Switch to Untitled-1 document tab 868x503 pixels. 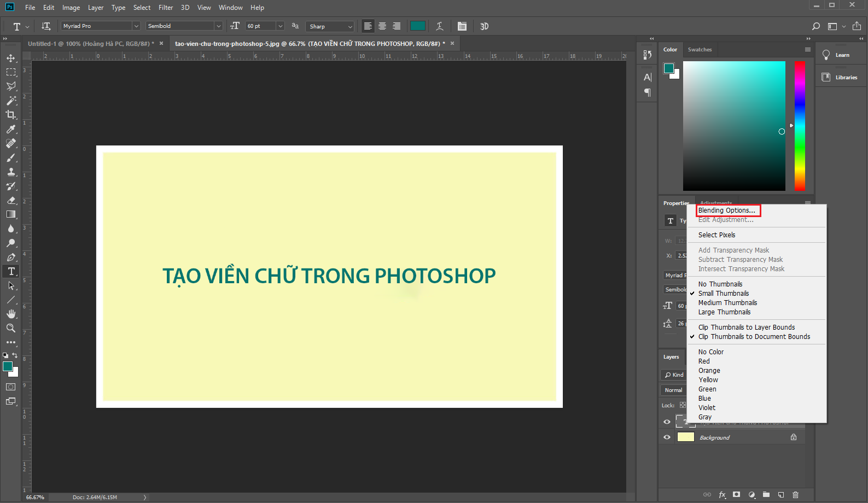pyautogui.click(x=91, y=44)
